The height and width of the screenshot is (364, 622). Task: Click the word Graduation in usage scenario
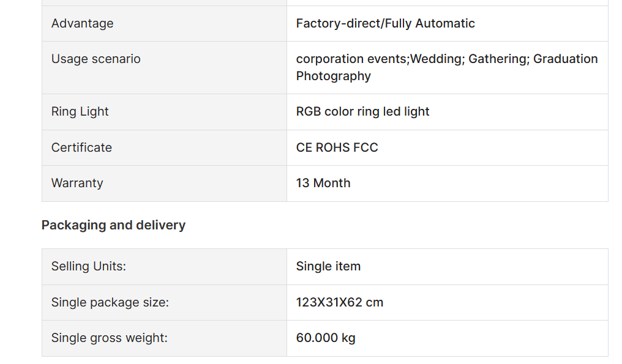pyautogui.click(x=565, y=59)
